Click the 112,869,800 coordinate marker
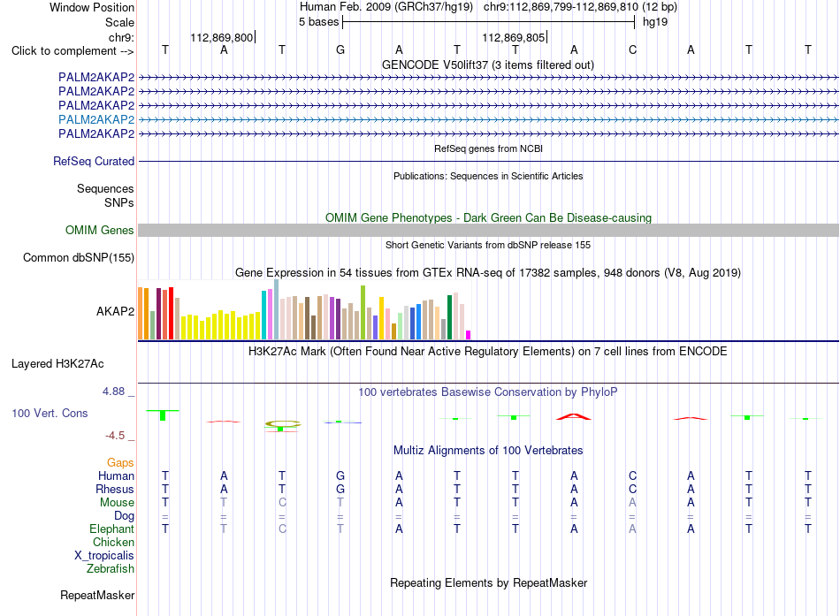Screen dimensions: 840x616 (x=222, y=37)
